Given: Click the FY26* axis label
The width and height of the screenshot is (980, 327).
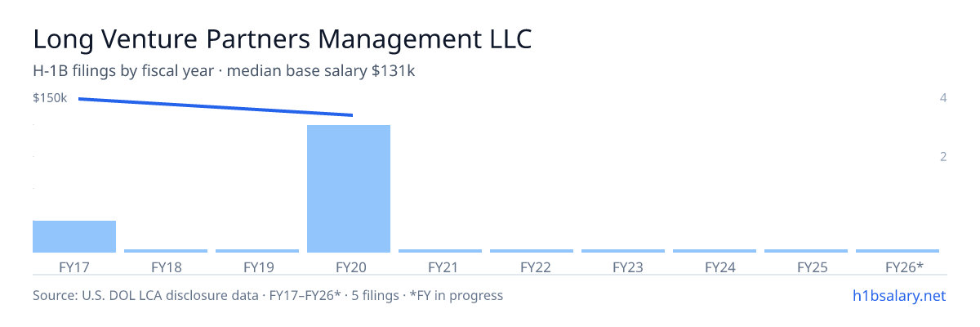Looking at the screenshot, I should [x=904, y=267].
